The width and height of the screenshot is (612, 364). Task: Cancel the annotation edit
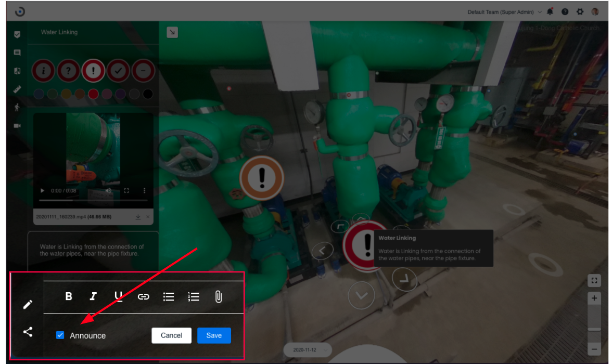[171, 335]
